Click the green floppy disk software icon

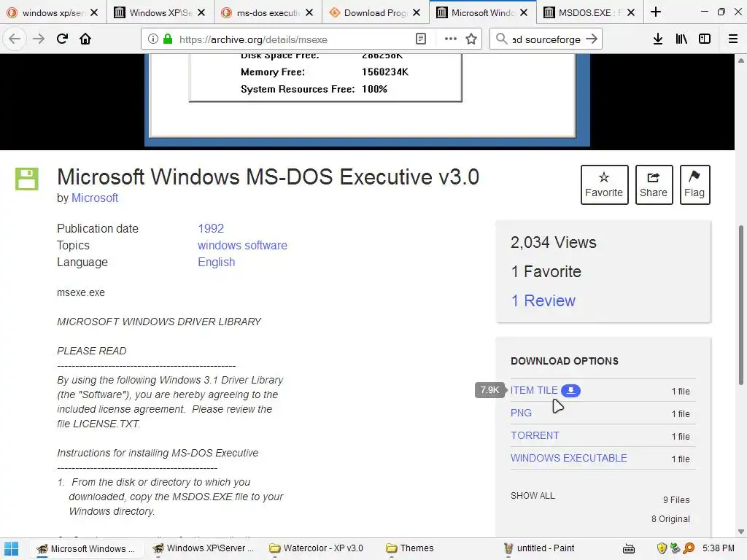click(27, 179)
